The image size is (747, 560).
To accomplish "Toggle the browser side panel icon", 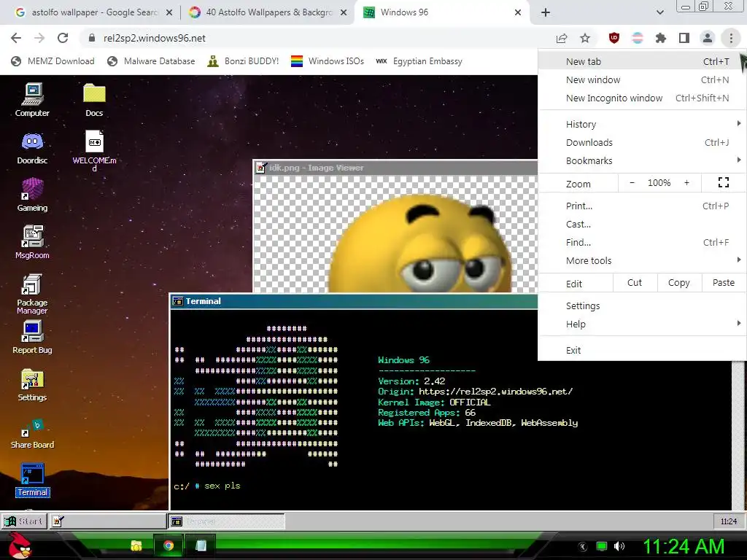I will coord(684,38).
